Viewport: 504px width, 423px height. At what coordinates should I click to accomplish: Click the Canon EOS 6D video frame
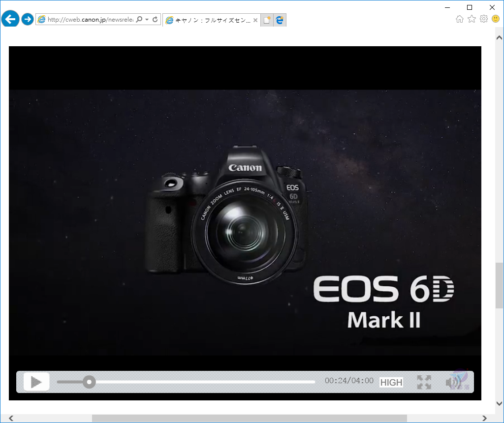click(x=245, y=223)
